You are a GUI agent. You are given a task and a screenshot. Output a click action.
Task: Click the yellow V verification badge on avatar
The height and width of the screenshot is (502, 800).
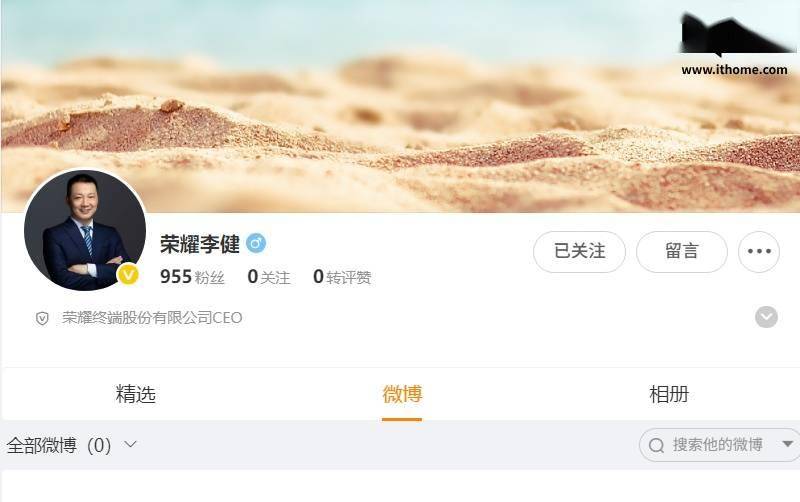point(128,274)
